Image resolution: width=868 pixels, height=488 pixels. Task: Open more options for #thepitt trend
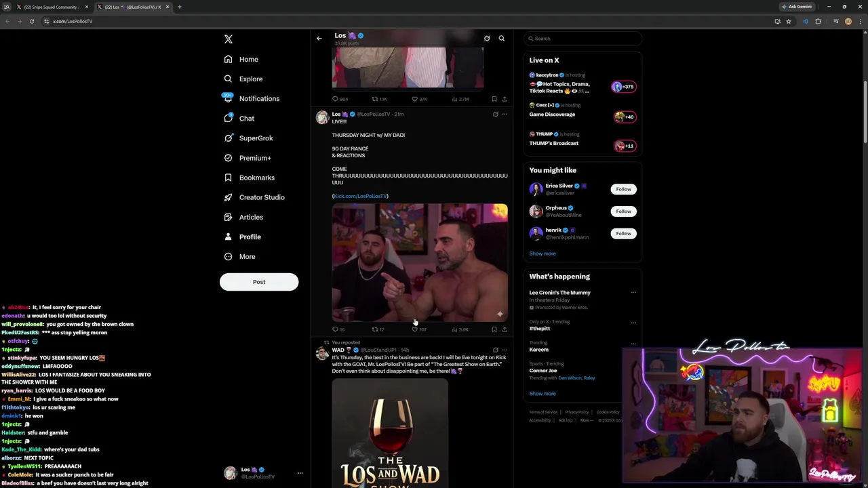click(x=633, y=323)
